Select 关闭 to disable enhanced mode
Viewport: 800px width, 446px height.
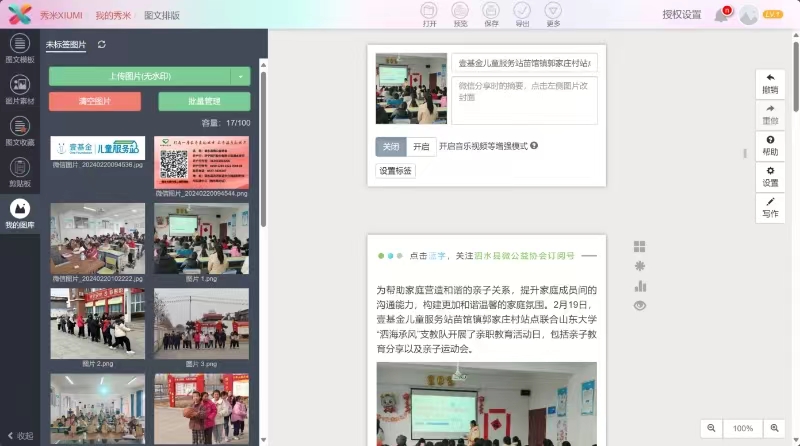[391, 146]
